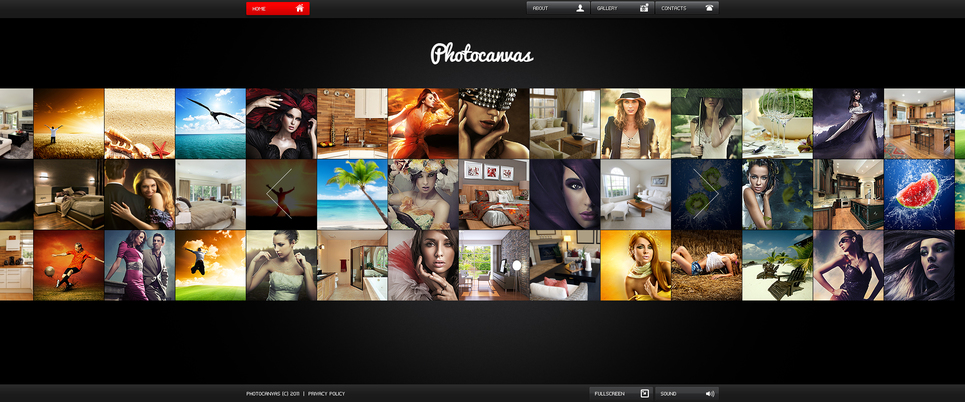Open the watermelon splash photo
Screen dimensions: 965x402
(x=919, y=195)
